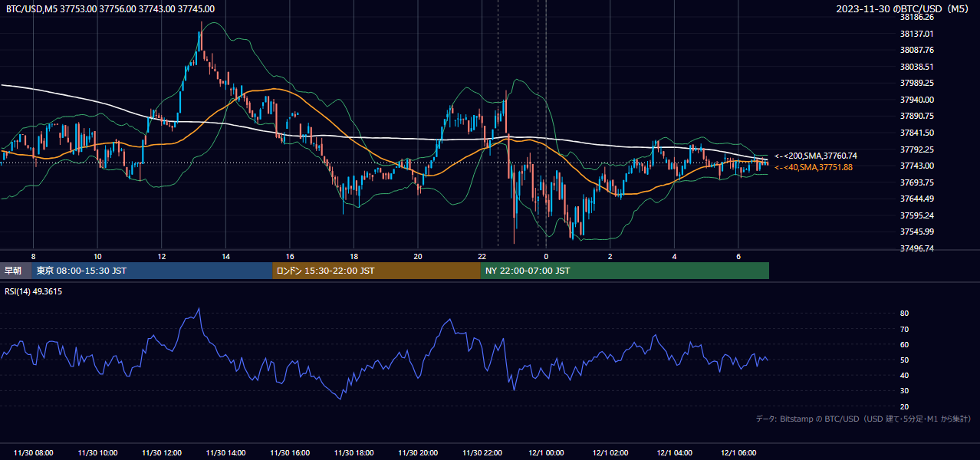
Task: Click the 37496.74 bottom price label
Action: 917,248
